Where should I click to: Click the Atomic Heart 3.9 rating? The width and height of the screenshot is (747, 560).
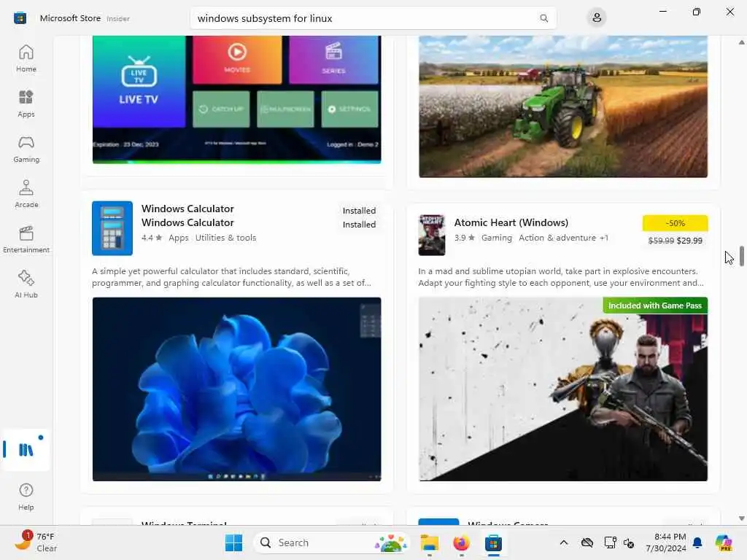point(465,238)
